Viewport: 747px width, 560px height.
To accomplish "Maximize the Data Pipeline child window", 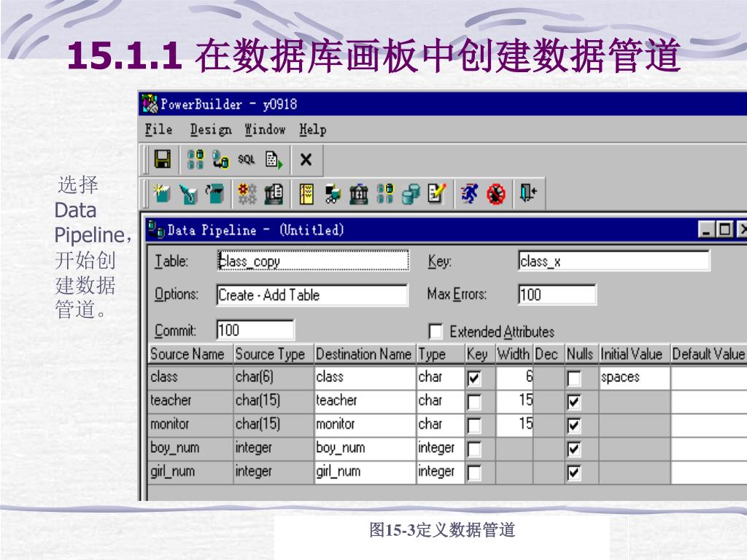I will 724,230.
